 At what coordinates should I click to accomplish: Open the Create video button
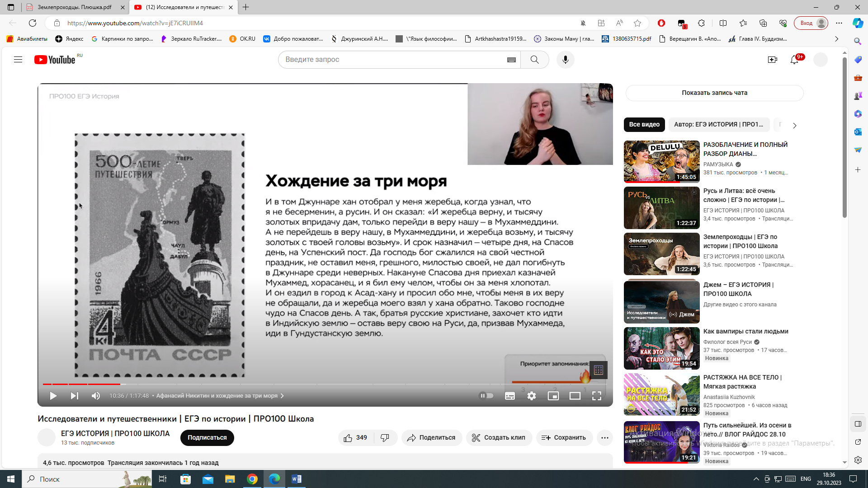[x=773, y=60]
